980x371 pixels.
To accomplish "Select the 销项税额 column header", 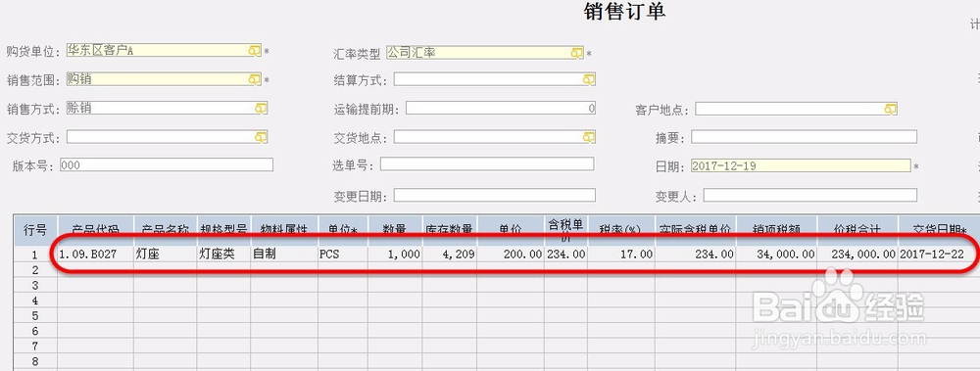I will 777,230.
